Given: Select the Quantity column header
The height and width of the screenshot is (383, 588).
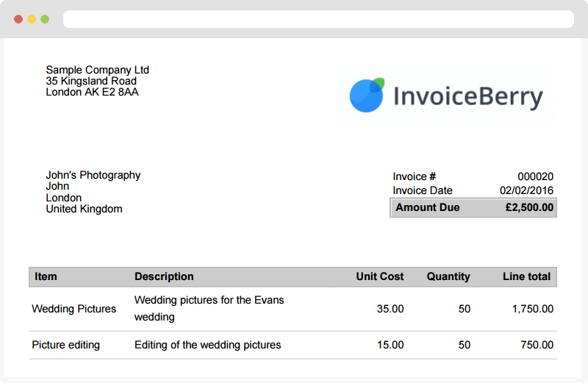Looking at the screenshot, I should coord(448,276).
